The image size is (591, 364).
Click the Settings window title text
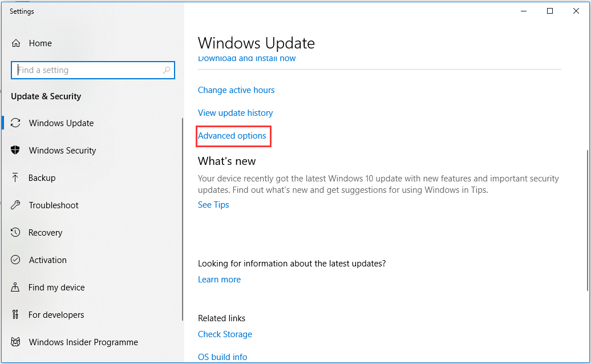22,11
